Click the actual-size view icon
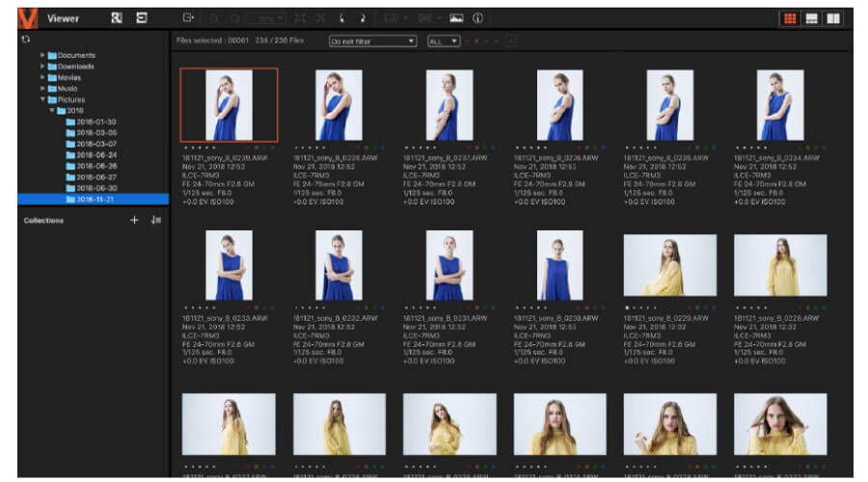868x482 pixels. coord(320,18)
